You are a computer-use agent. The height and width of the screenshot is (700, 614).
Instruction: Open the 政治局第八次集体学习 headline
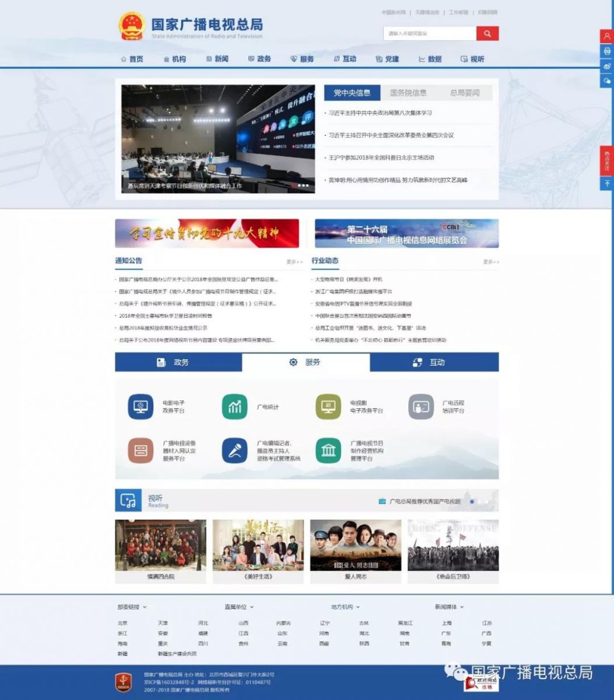click(380, 113)
